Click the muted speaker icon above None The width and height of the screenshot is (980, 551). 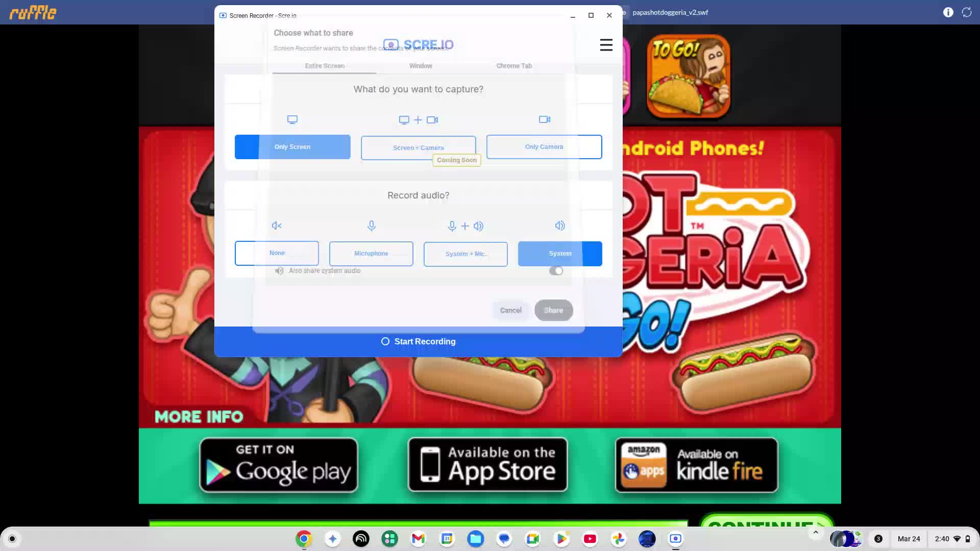[x=276, y=225]
